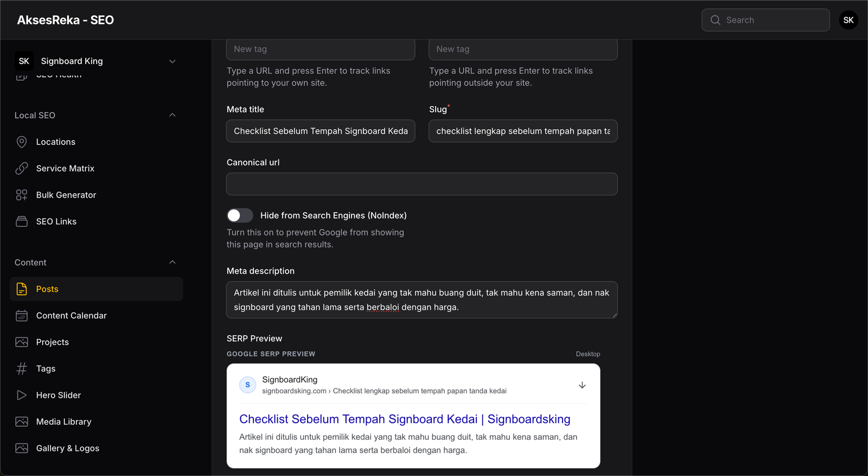Select the Locations pin icon
Image resolution: width=868 pixels, height=476 pixels.
point(22,142)
